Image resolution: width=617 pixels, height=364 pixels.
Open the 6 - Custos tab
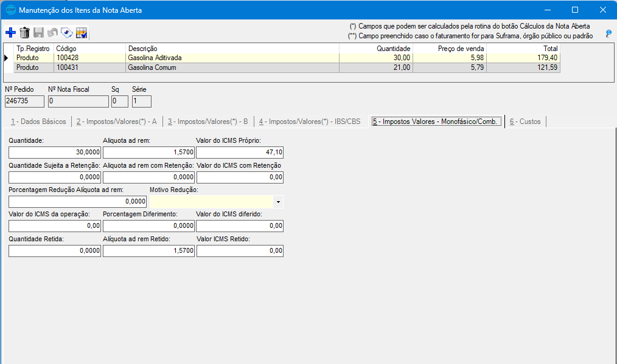pos(525,122)
